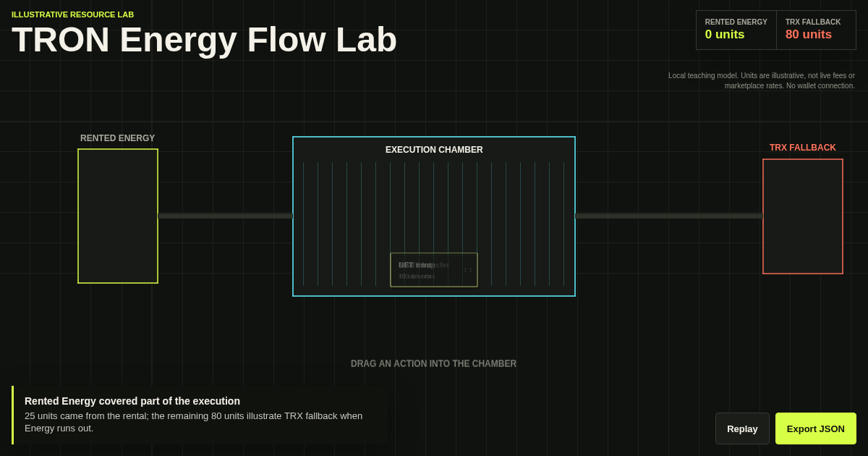Click the Replay button
This screenshot has width=868, height=456.
click(x=742, y=428)
